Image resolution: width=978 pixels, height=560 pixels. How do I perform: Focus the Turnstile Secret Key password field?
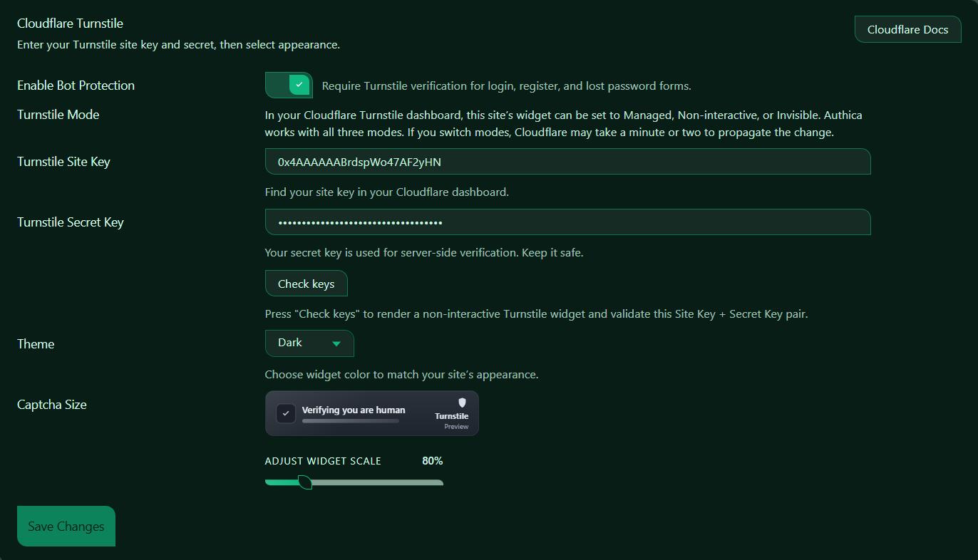click(567, 222)
